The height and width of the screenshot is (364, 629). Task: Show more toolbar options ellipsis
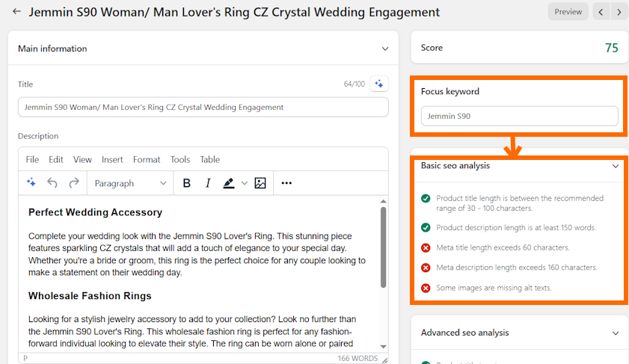point(286,183)
